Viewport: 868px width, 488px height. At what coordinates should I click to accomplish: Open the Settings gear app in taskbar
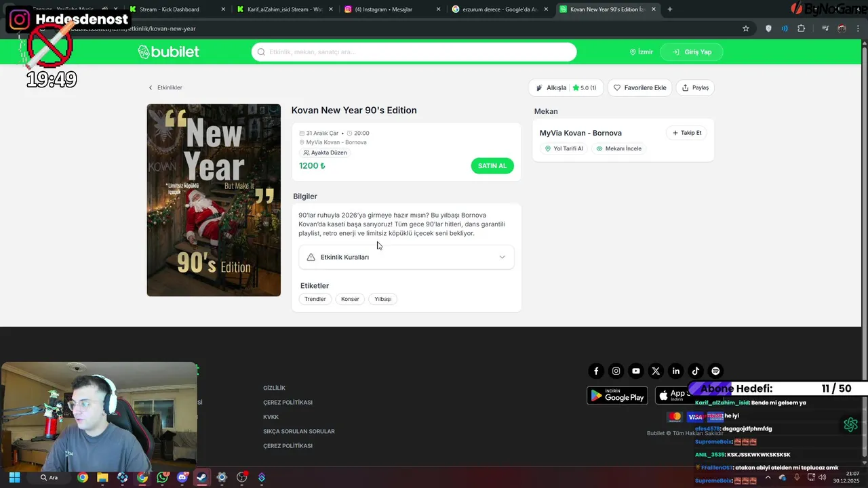222,477
